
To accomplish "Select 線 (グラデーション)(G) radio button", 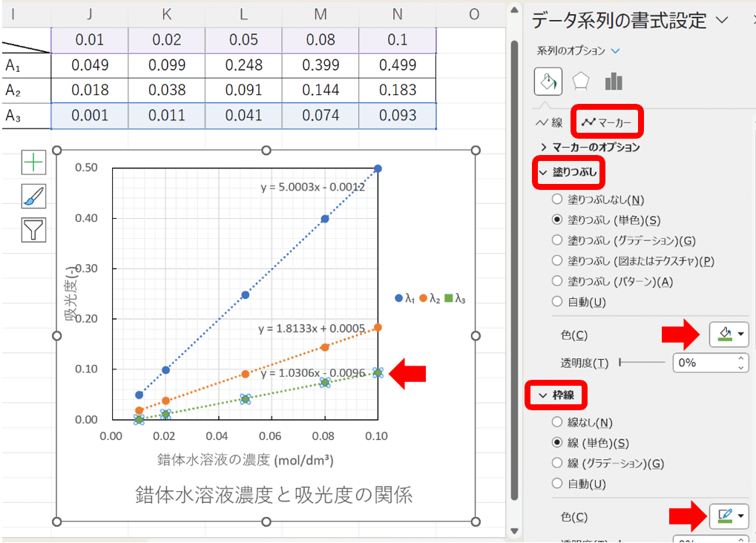I will tap(557, 463).
